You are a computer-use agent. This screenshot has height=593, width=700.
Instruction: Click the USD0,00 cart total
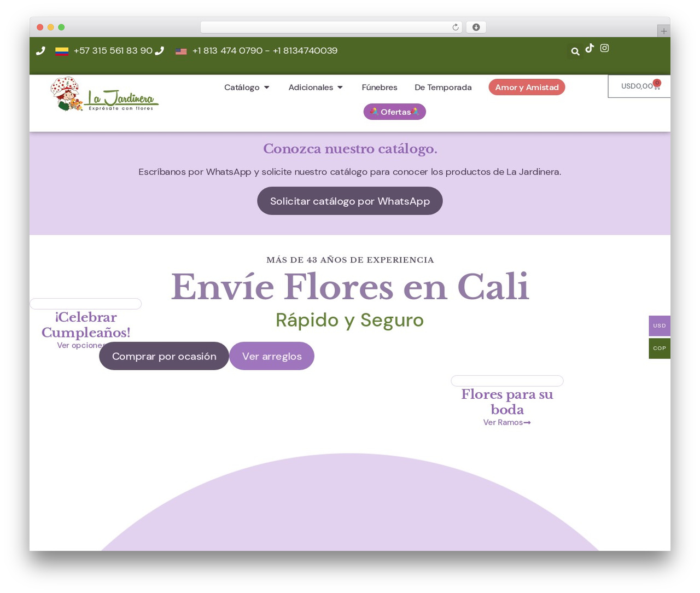637,86
